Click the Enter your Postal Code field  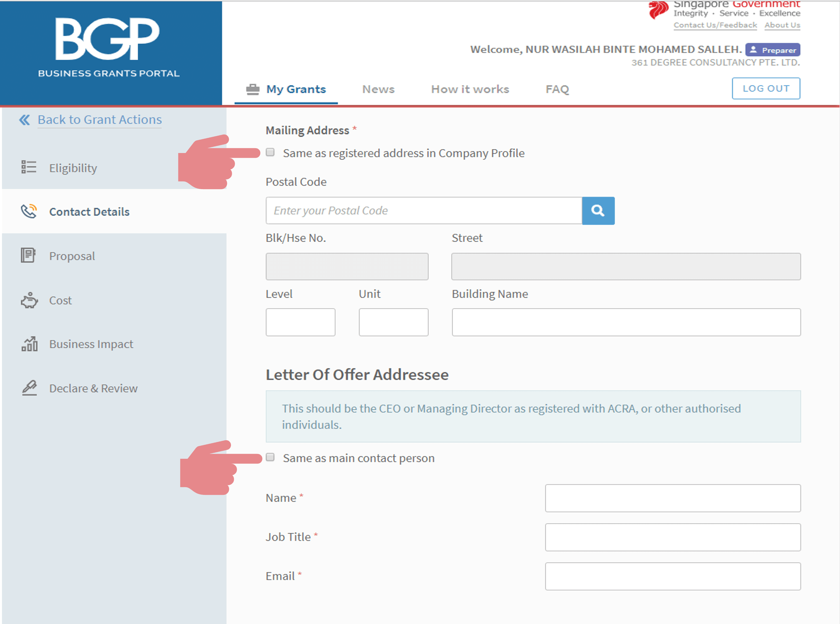(x=423, y=210)
